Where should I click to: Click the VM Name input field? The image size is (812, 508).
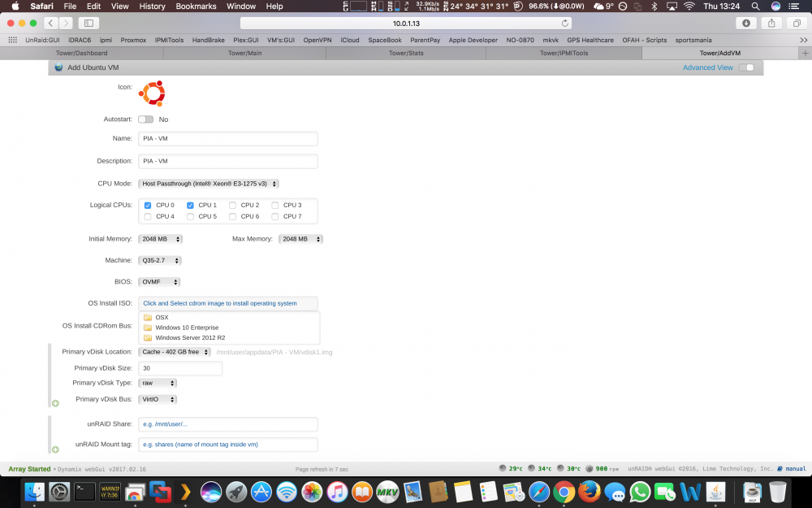point(228,138)
